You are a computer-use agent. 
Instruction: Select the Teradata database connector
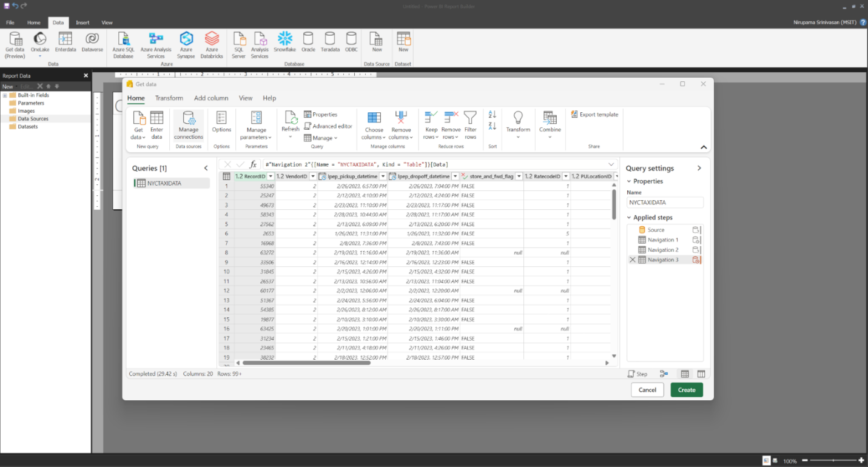coord(330,42)
